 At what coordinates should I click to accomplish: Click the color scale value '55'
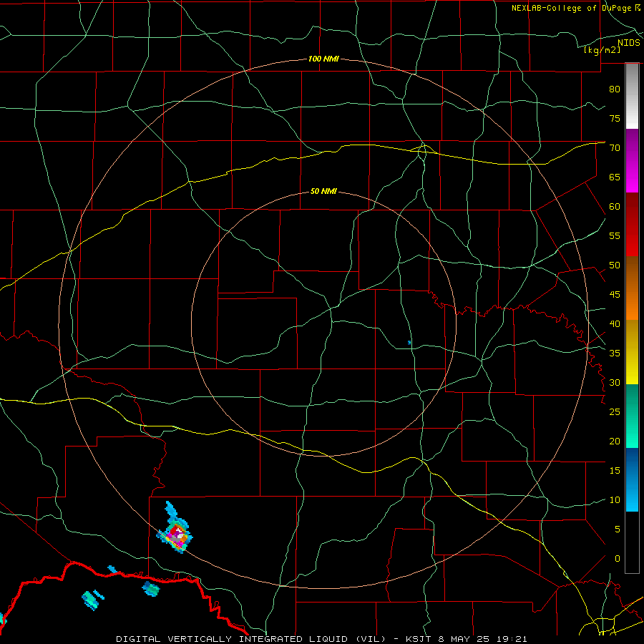(615, 236)
